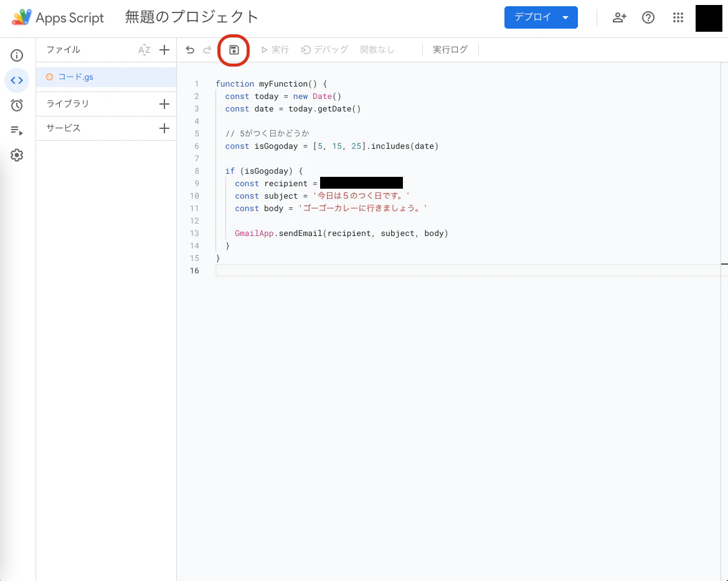Add a new file with plus icon
The image size is (728, 581).
(x=164, y=50)
